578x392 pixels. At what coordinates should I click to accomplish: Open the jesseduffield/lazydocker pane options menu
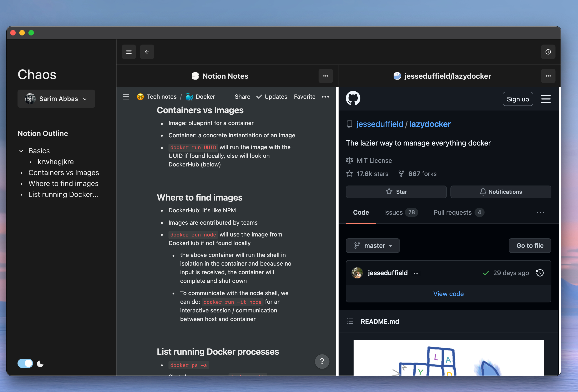(x=548, y=76)
